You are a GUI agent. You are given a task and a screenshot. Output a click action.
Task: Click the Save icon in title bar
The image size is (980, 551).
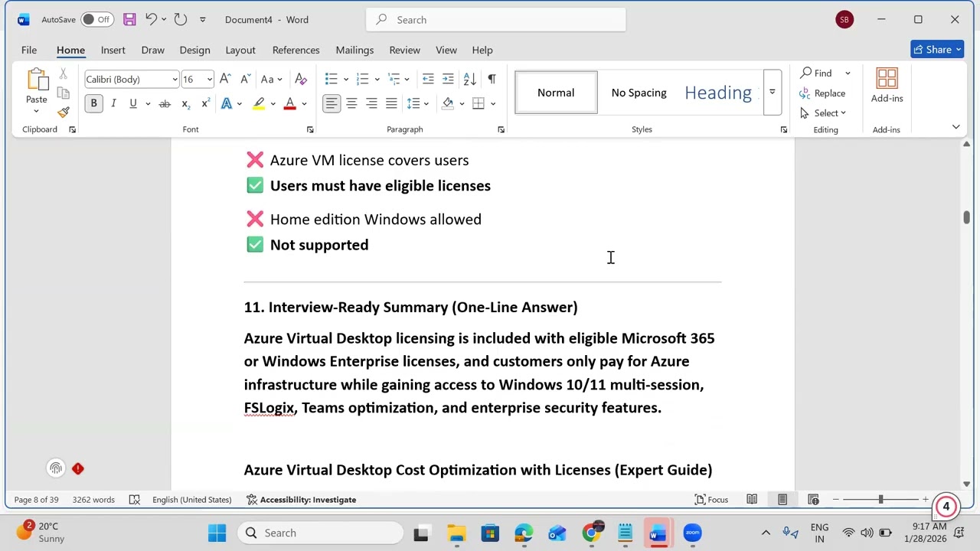129,19
